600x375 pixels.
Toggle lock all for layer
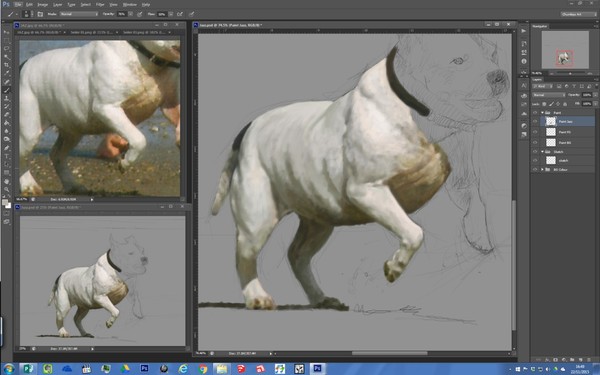click(565, 104)
